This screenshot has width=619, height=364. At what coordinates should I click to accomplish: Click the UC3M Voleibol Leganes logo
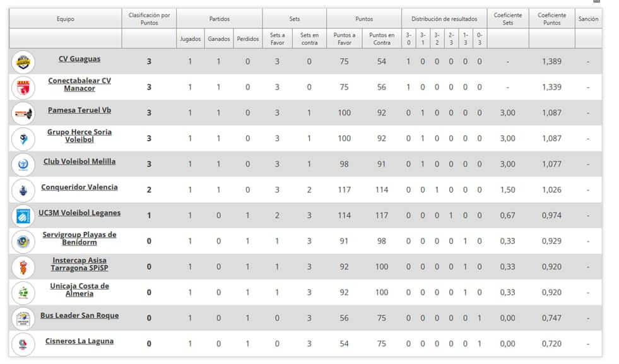[x=23, y=216]
